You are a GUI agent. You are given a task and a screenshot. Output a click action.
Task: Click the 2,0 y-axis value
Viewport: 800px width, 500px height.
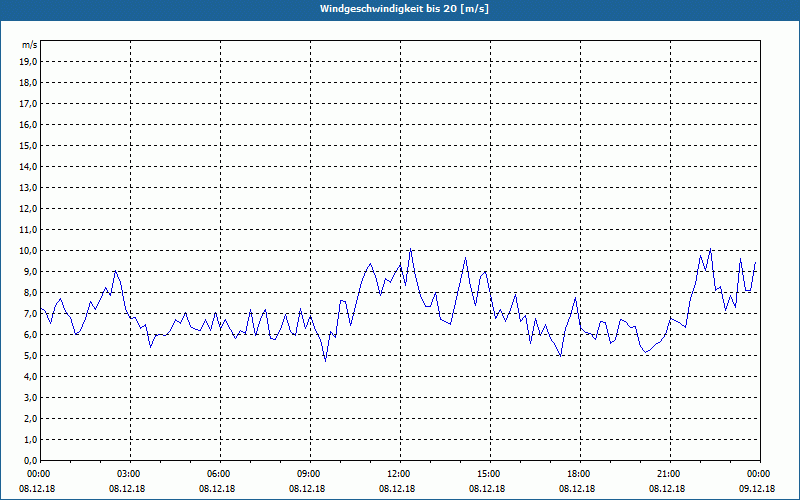31,419
